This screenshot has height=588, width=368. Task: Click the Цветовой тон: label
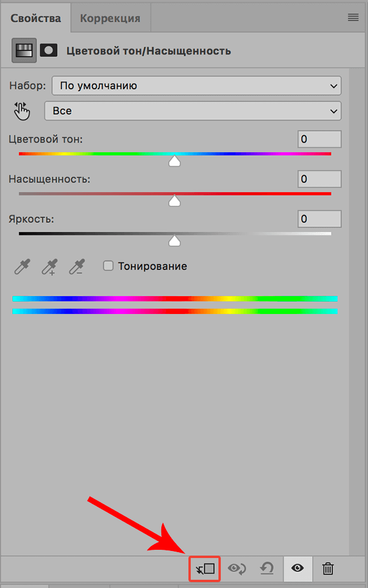46,139
